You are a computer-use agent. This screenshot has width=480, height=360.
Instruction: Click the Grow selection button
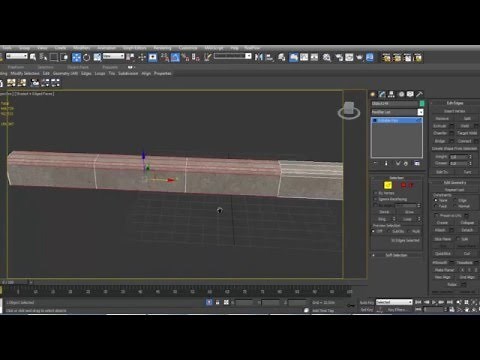pos(409,212)
